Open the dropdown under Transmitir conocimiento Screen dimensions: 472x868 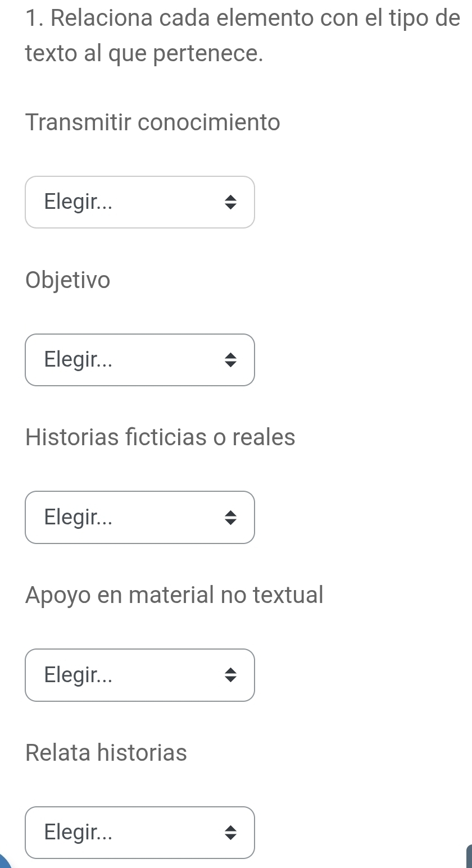[x=139, y=202]
